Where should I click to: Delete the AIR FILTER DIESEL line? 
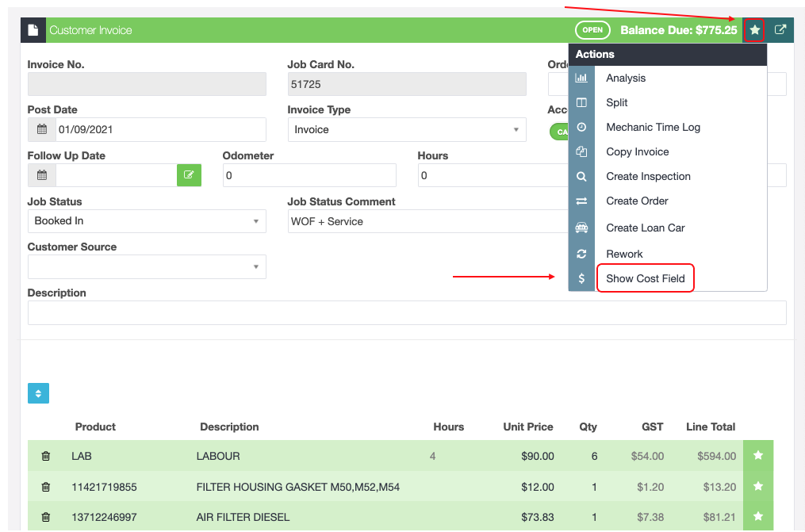[x=46, y=517]
